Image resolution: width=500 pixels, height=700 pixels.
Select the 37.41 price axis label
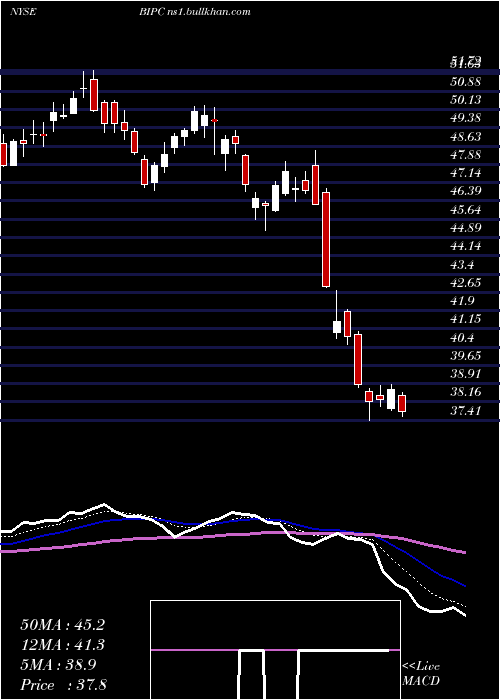[x=466, y=411]
